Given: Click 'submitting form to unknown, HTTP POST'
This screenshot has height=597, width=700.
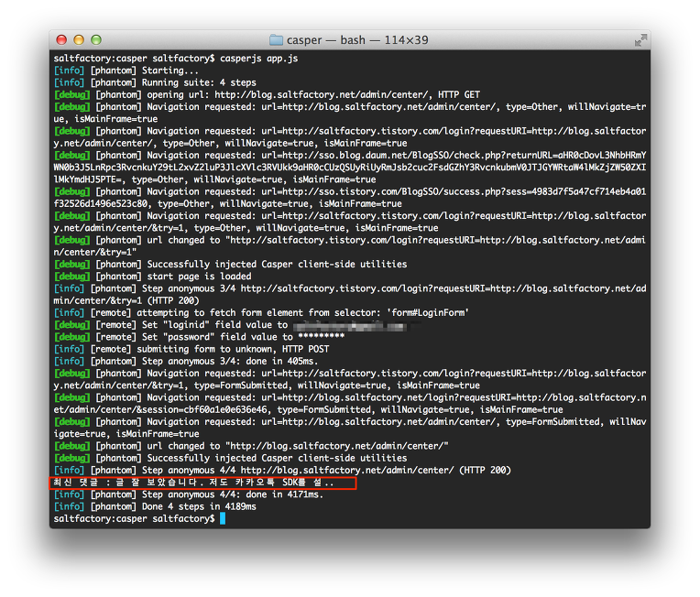Looking at the screenshot, I should pos(233,349).
